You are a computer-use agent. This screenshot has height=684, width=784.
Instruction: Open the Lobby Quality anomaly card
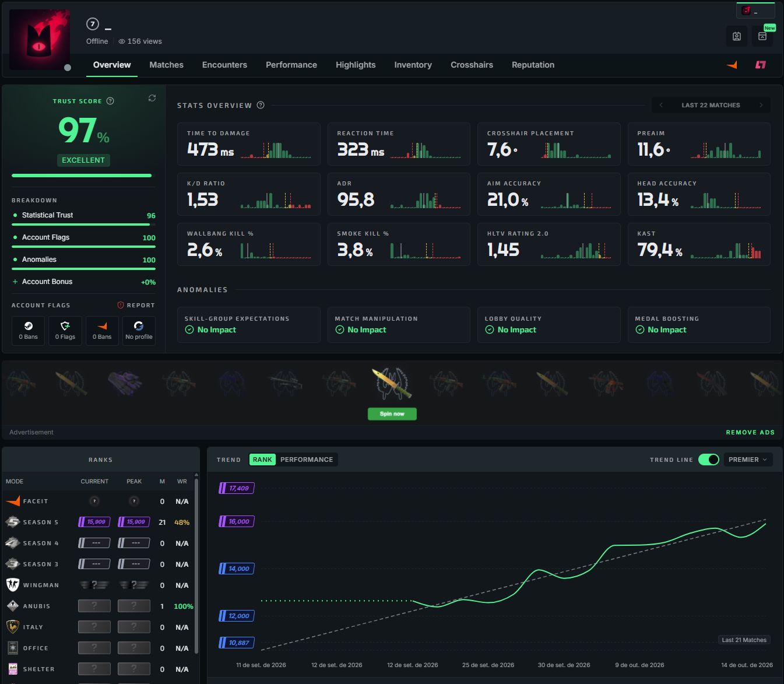coord(549,325)
